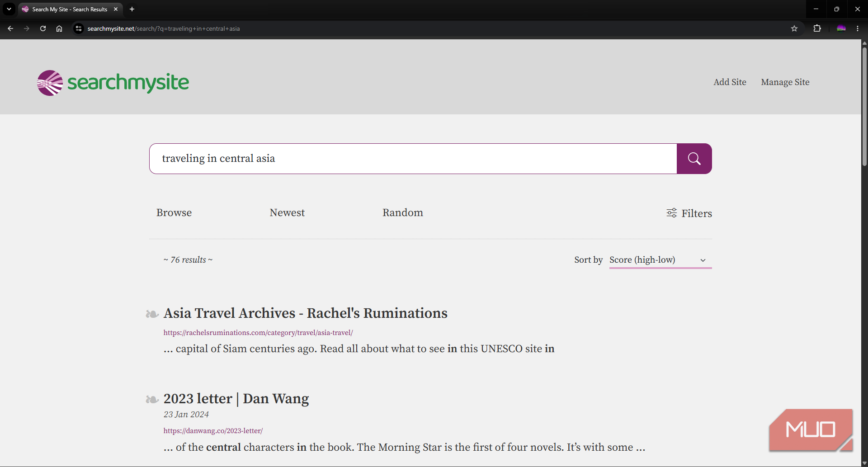Minimize the browser window
The height and width of the screenshot is (467, 868).
click(x=816, y=9)
